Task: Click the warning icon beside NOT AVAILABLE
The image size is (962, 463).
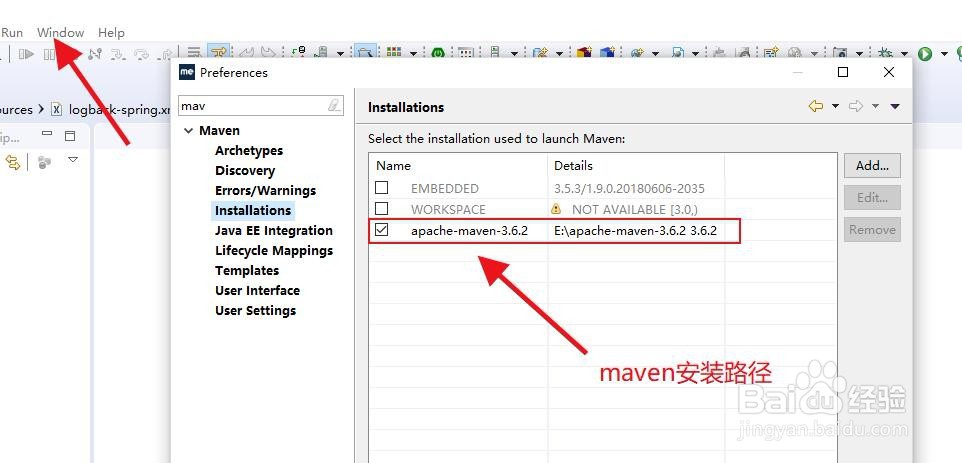Action: tap(556, 209)
